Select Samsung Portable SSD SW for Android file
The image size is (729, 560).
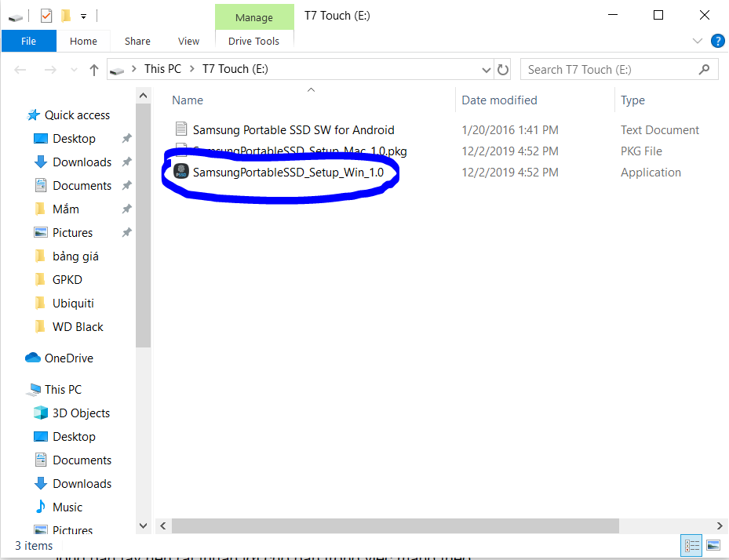click(x=293, y=129)
